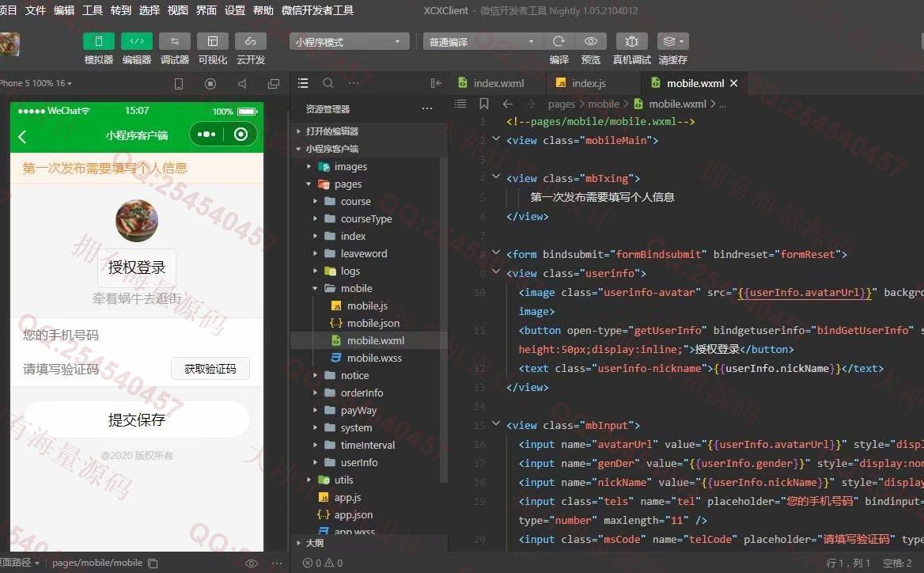Viewport: 924px width, 573px height.
Task: Toggle the 调试器 debugger panel button
Action: point(174,41)
